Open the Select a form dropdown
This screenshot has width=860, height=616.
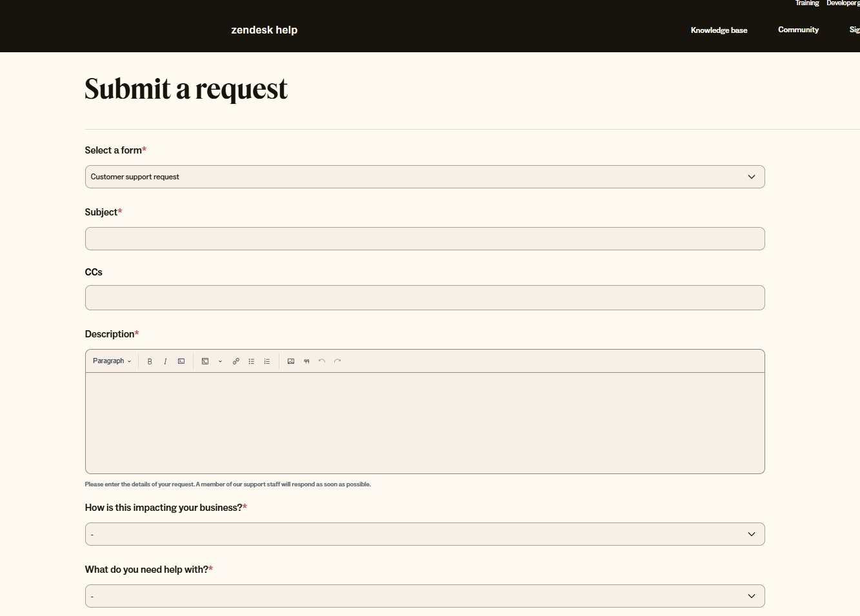point(425,176)
